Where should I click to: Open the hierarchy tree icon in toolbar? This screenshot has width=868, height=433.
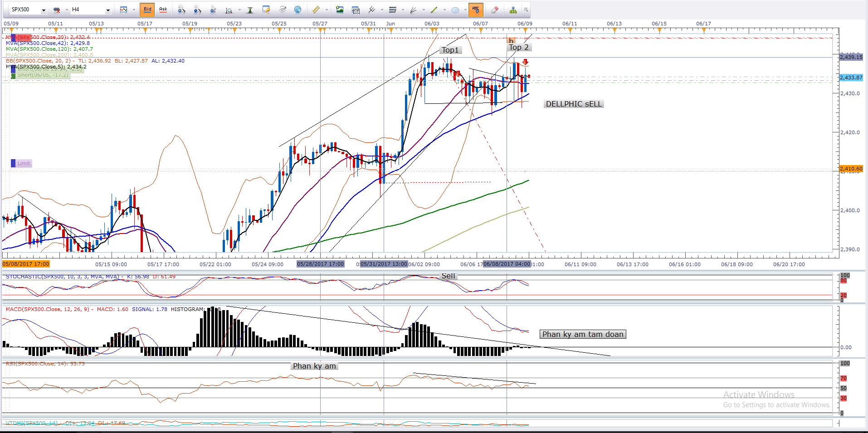(x=513, y=10)
